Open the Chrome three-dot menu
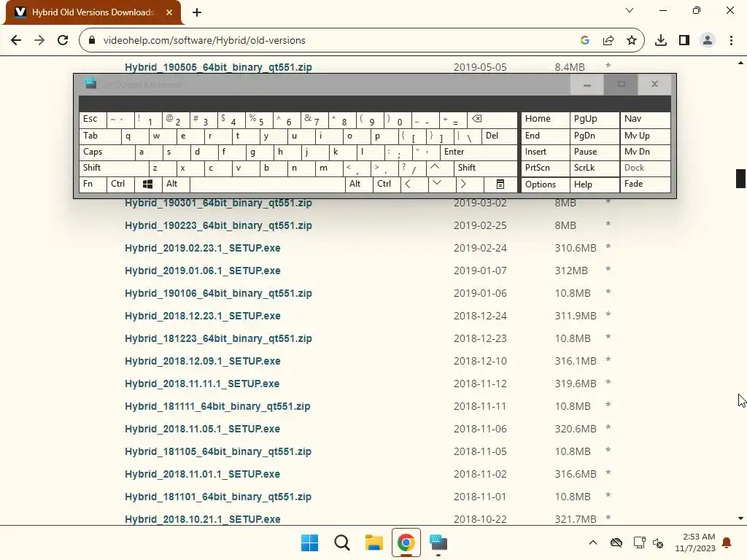The image size is (747, 560). [731, 40]
